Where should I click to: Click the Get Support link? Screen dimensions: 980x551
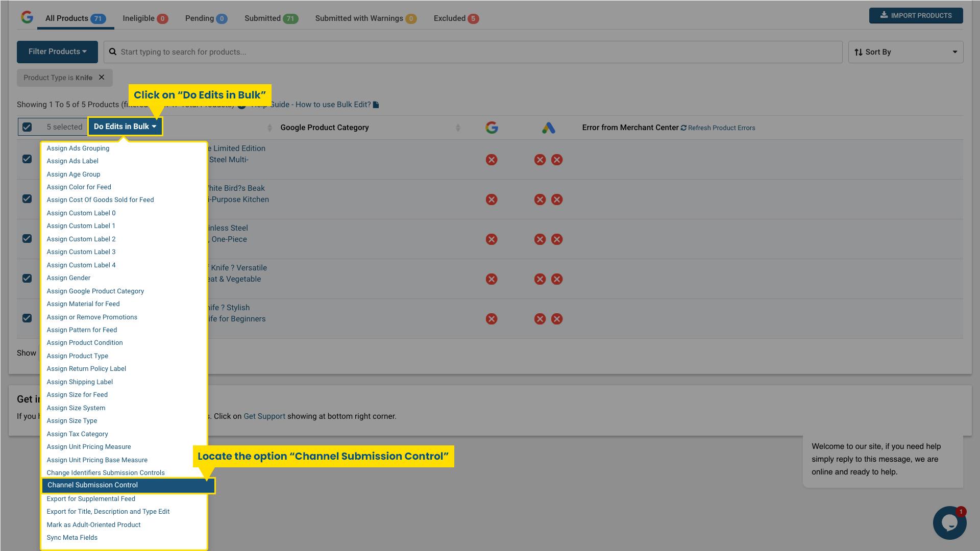[x=264, y=416]
